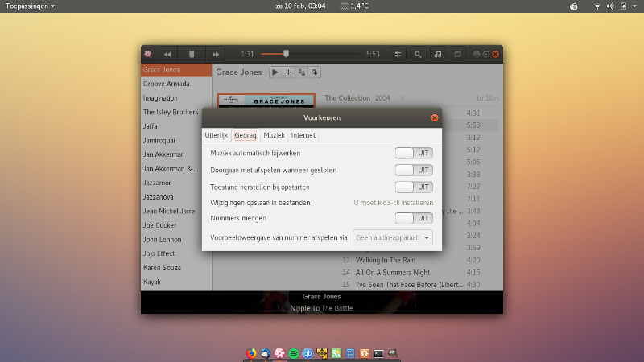This screenshot has height=362, width=644.
Task: Turn on Toestand herstellen bij opstarten
Action: [x=414, y=187]
